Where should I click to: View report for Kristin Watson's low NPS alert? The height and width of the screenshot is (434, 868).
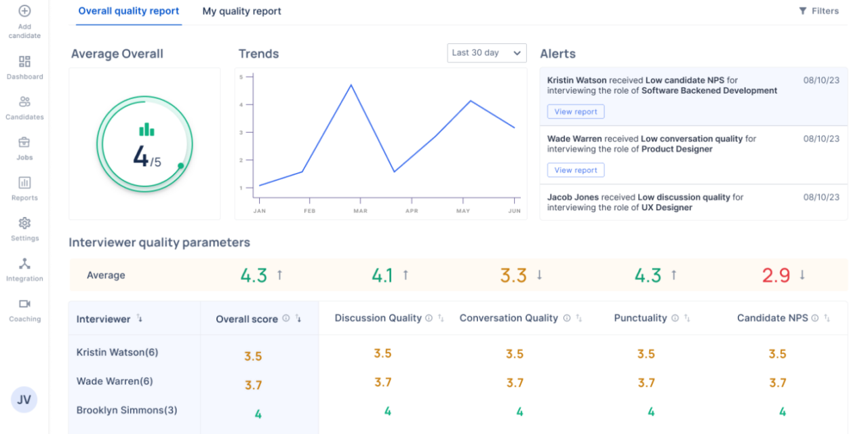point(575,111)
